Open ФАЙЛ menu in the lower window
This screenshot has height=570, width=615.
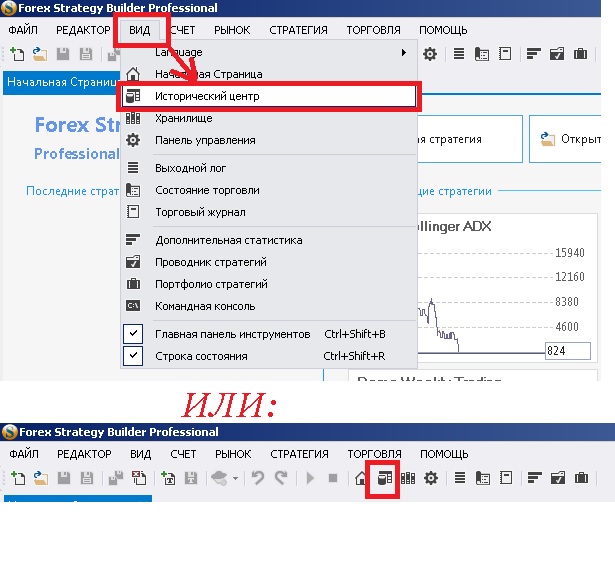[24, 454]
